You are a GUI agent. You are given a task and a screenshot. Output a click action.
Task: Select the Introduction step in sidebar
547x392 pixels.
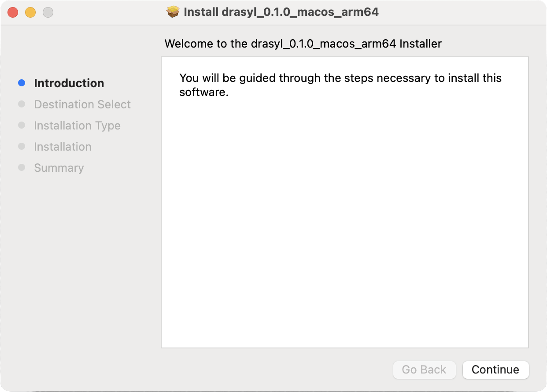pos(69,83)
